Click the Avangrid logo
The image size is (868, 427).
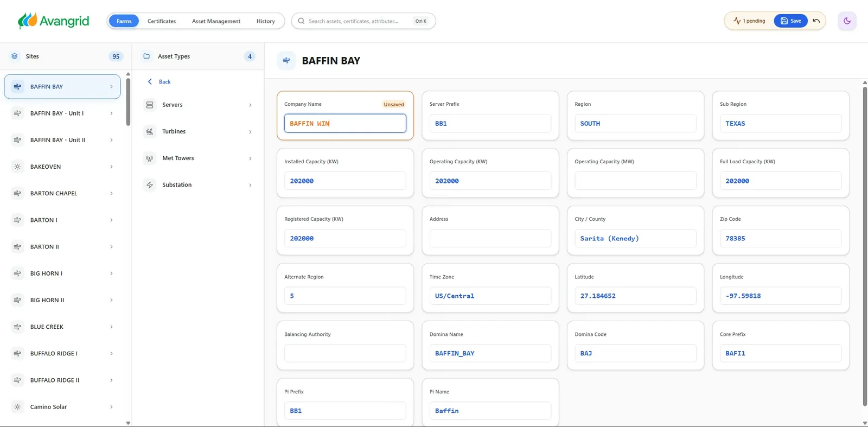pos(54,21)
